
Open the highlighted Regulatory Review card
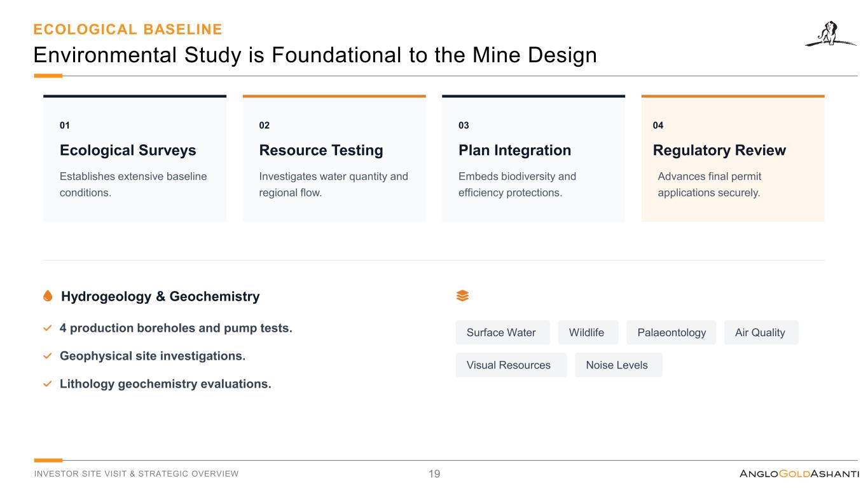click(x=733, y=159)
